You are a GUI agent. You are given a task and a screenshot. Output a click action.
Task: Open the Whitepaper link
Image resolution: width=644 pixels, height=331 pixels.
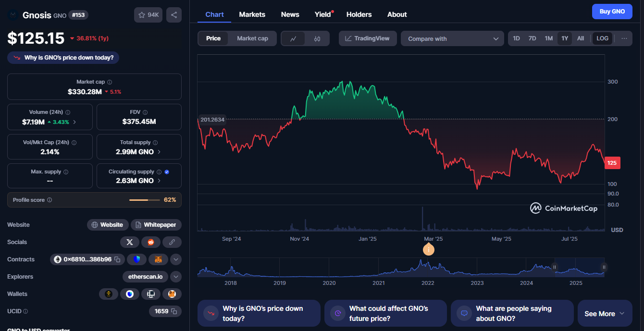(156, 225)
